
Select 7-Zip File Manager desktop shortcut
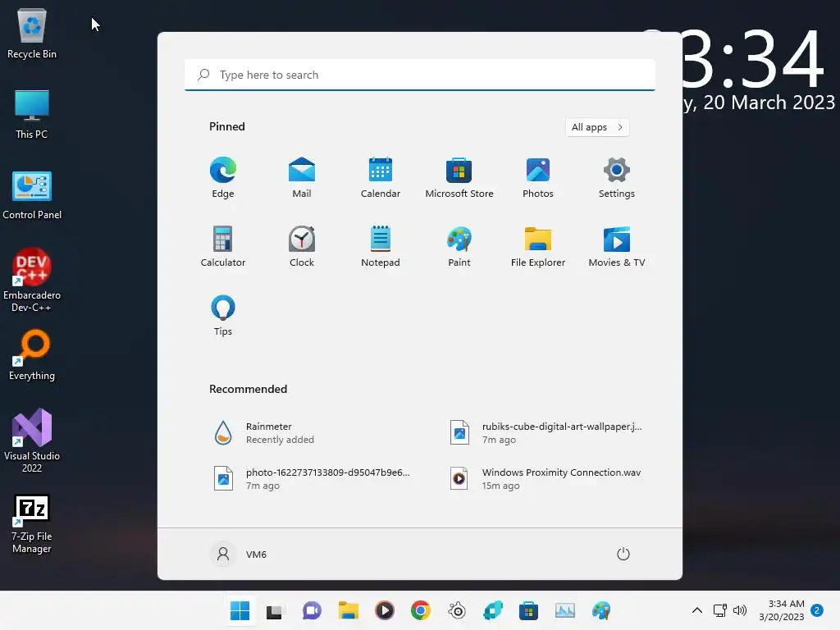(32, 524)
